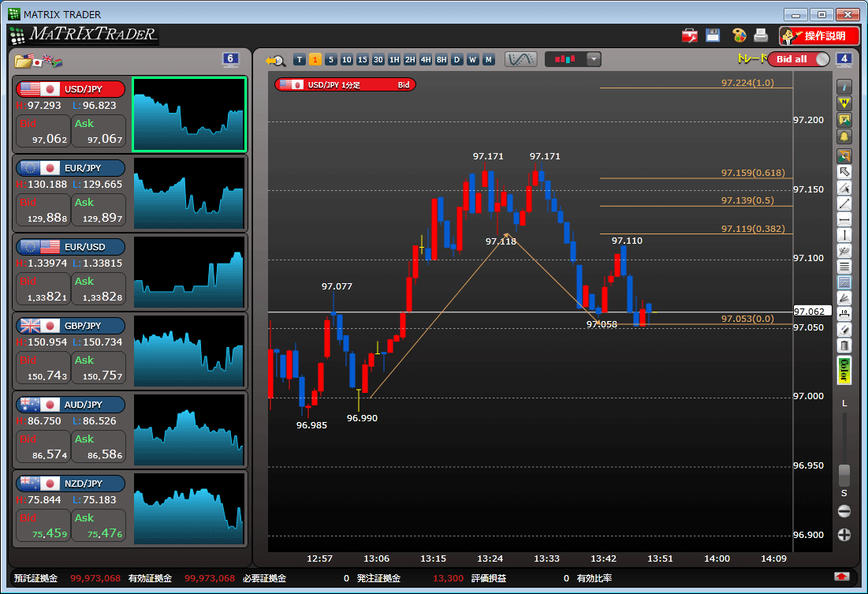
Task: Open the currency pair folder icon
Action: click(x=38, y=61)
